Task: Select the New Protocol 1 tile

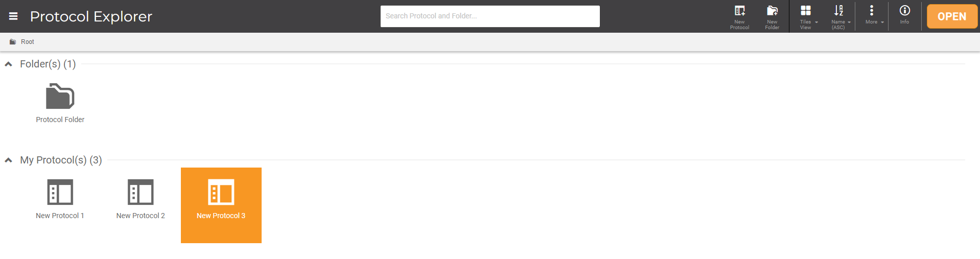Action: [x=60, y=200]
